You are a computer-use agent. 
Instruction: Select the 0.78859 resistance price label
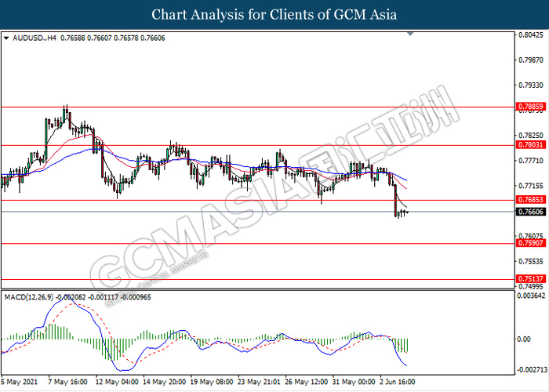coord(531,107)
